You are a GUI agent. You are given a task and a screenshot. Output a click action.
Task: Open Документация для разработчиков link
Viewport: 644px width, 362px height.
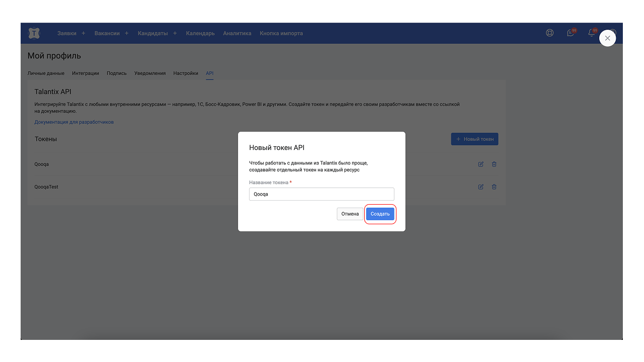tap(74, 122)
